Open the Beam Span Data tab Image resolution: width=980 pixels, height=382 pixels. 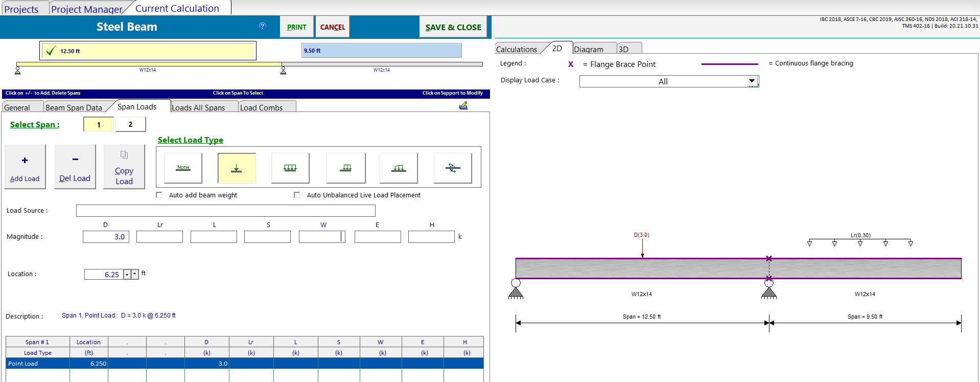[x=74, y=107]
